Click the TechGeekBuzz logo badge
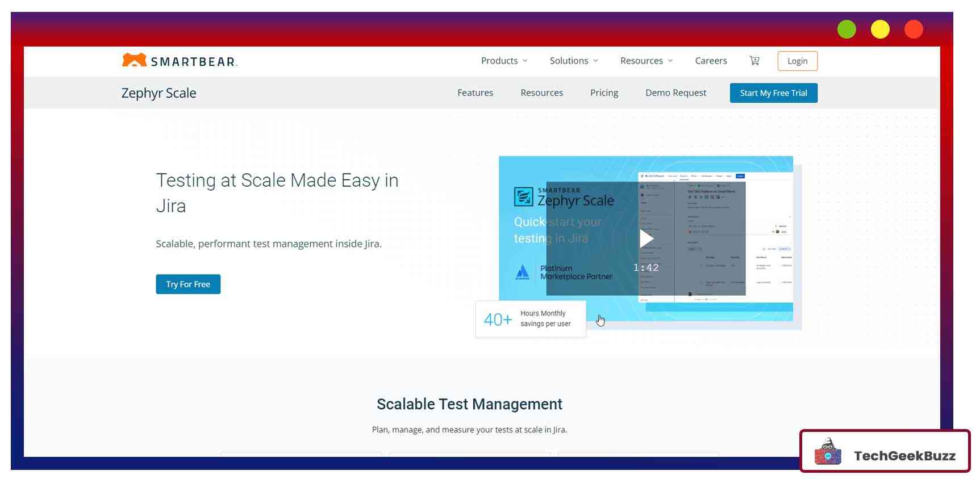This screenshot has height=479, width=980. [885, 452]
